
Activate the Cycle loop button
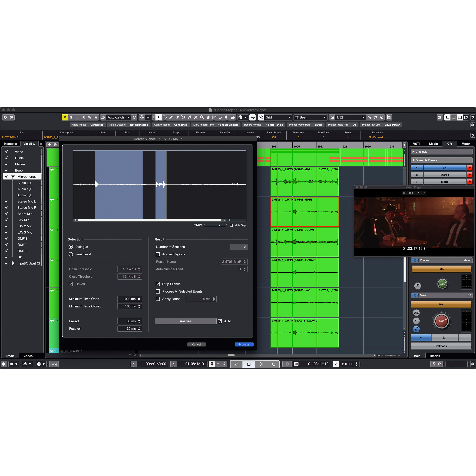(x=236, y=364)
